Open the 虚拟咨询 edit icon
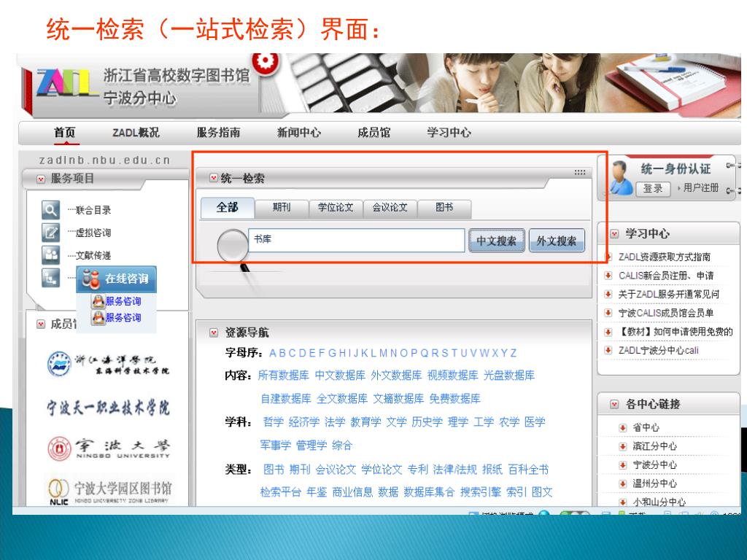Screen dimensions: 747x560 50,233
